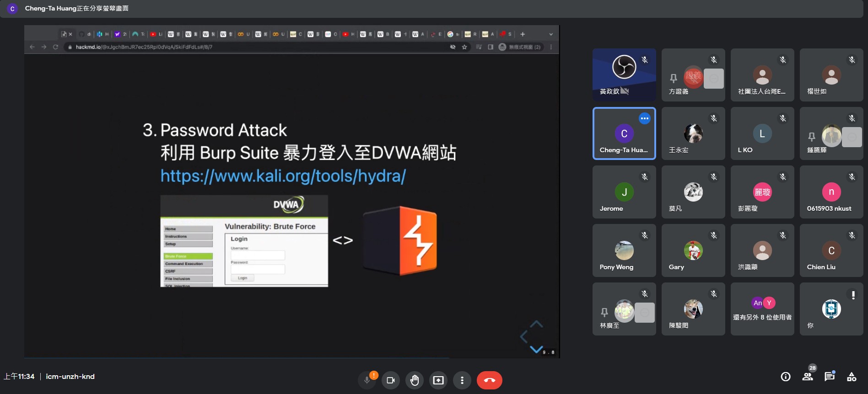Screen dimensions: 868x394
Task: Click the browser reload icon
Action: 55,47
